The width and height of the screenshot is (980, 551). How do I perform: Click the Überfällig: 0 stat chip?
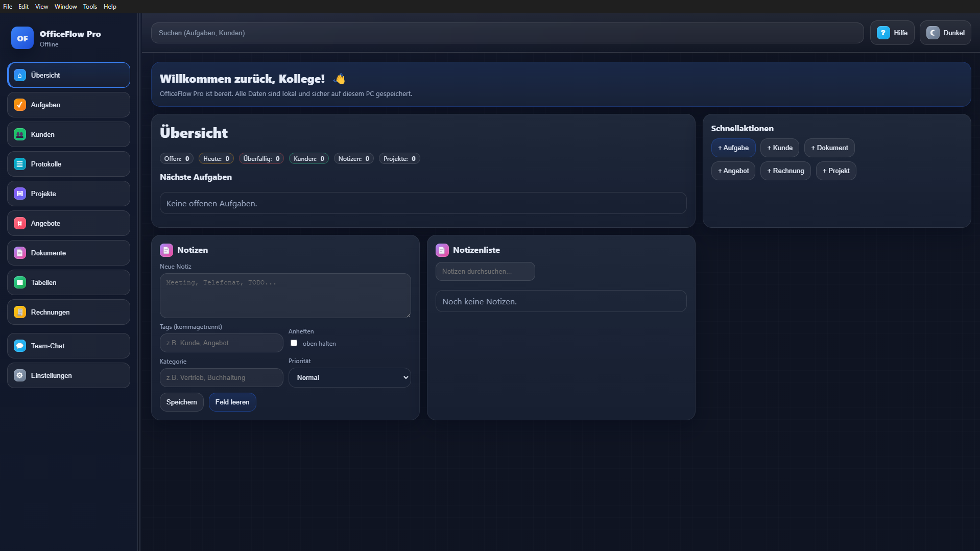coord(261,159)
